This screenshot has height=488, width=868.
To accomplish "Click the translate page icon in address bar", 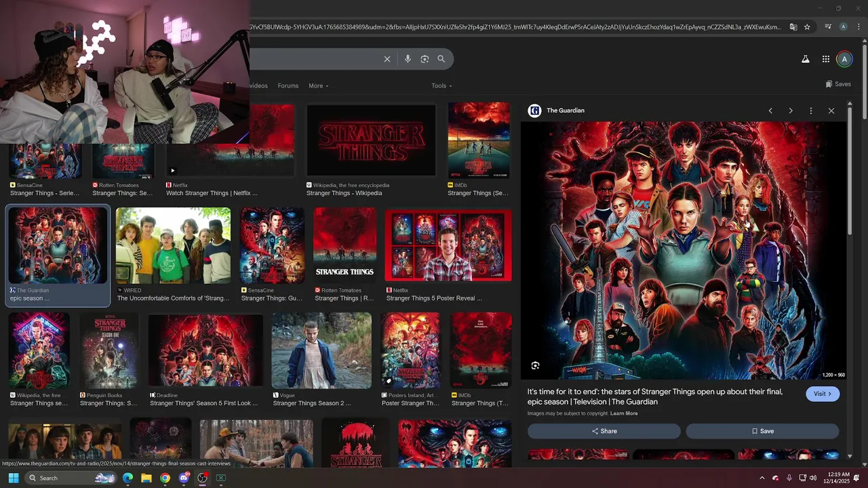I will 794,27.
